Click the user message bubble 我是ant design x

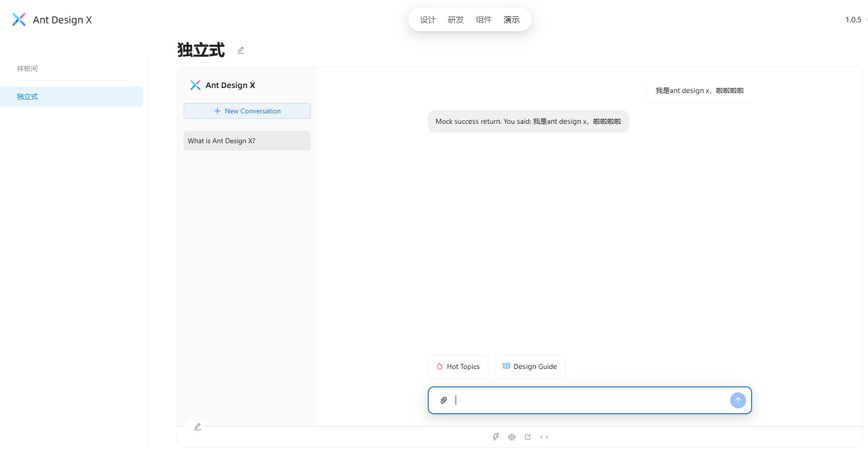[699, 90]
